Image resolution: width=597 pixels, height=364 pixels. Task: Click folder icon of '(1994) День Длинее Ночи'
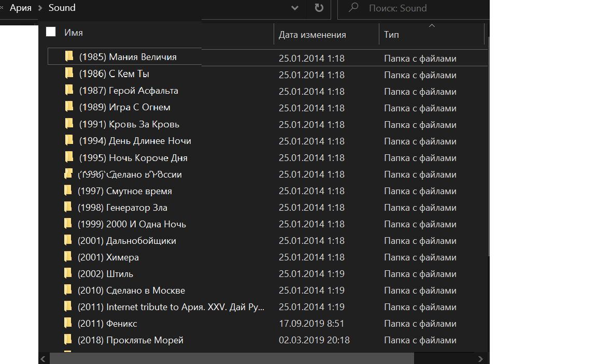click(x=69, y=140)
